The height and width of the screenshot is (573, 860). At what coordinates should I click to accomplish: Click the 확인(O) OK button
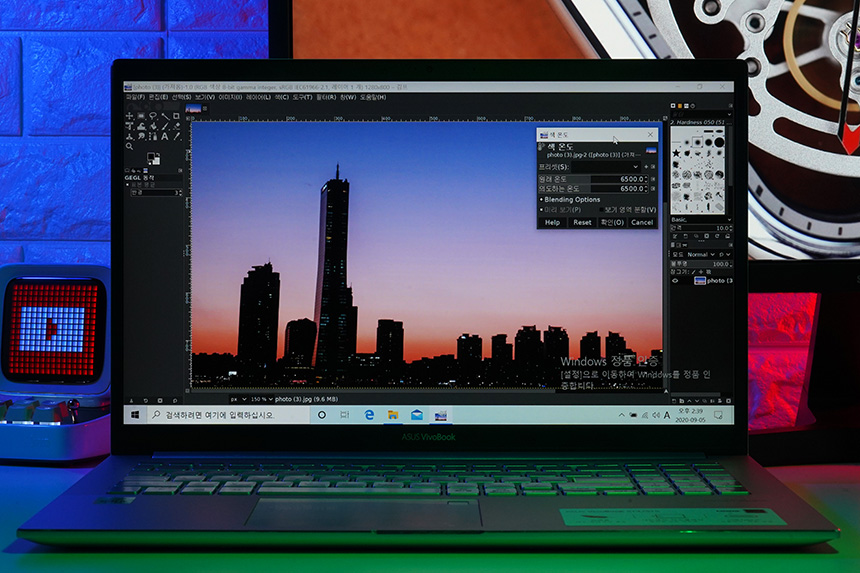[612, 223]
